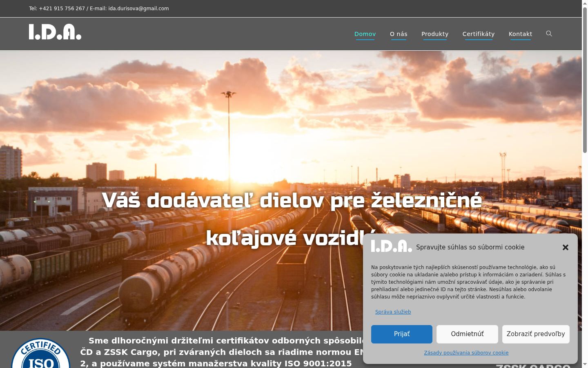
Task: Navigate to Produkty menu item
Action: click(435, 34)
